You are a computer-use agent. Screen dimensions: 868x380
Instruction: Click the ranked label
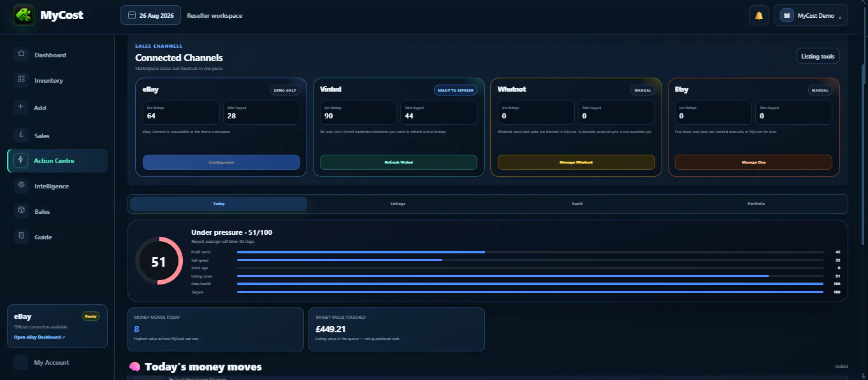point(841,367)
